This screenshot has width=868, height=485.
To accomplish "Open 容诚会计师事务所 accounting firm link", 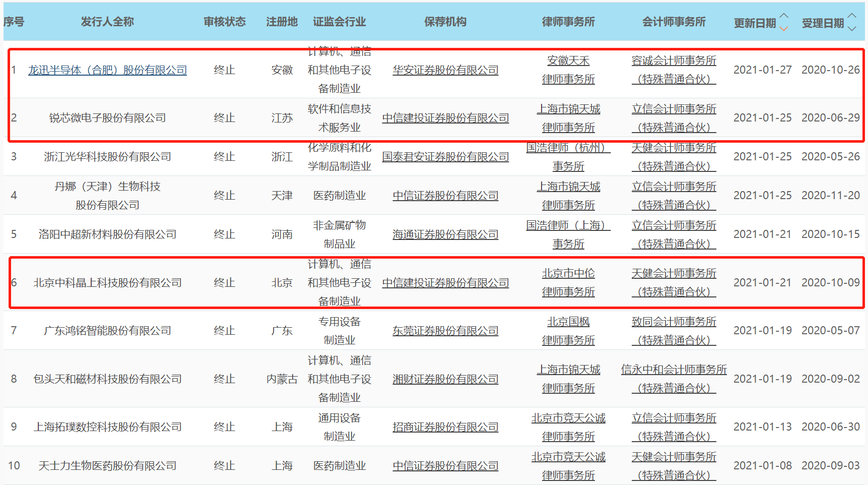I will click(x=674, y=70).
